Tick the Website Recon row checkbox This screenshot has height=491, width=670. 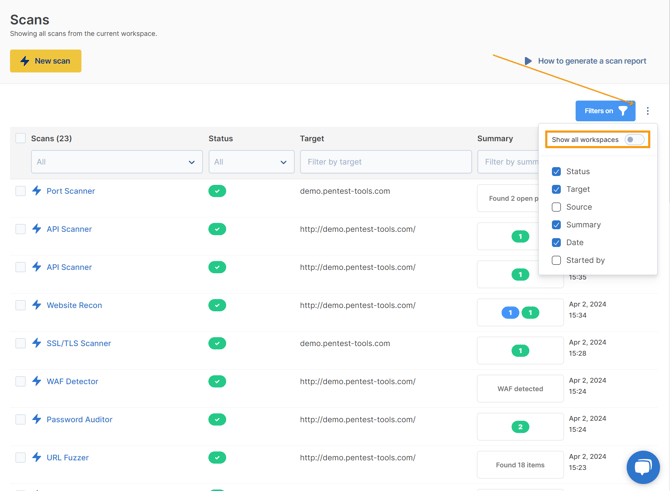pyautogui.click(x=20, y=305)
